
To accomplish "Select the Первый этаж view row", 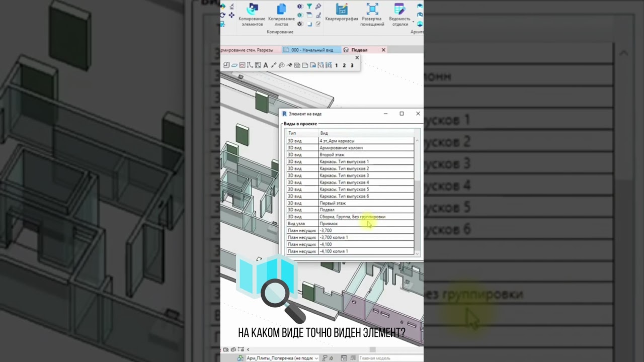I will pos(350,203).
